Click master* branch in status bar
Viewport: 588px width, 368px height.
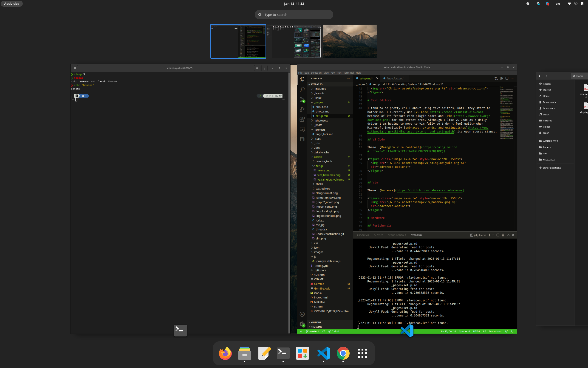(312, 331)
